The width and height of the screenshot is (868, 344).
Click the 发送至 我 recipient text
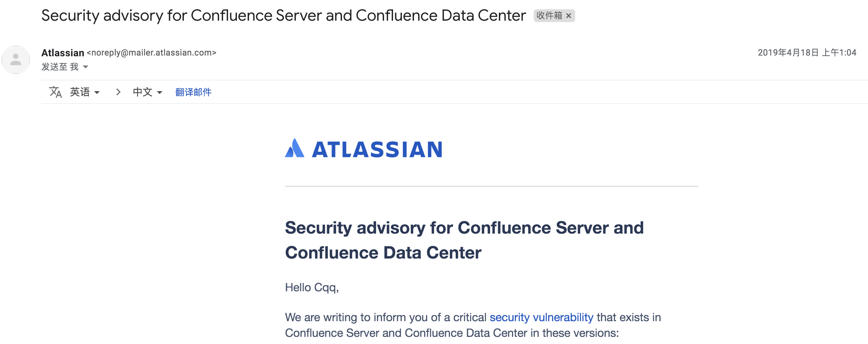pos(60,67)
